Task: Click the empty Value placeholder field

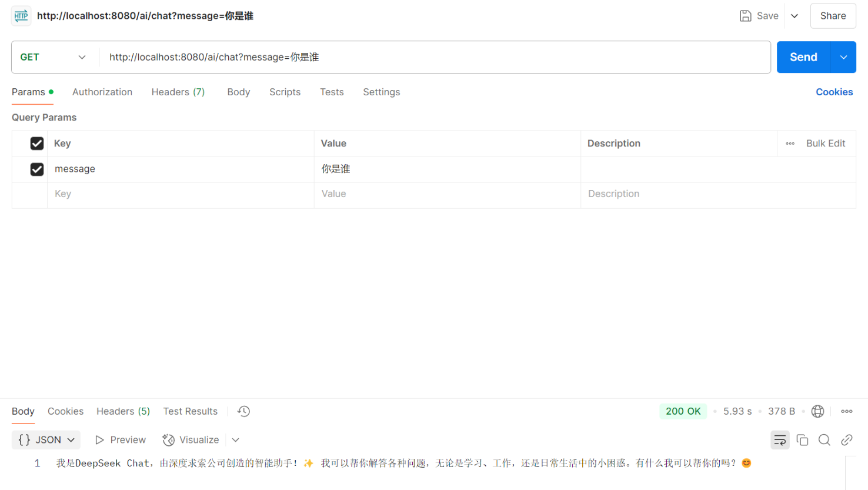Action: click(x=447, y=194)
